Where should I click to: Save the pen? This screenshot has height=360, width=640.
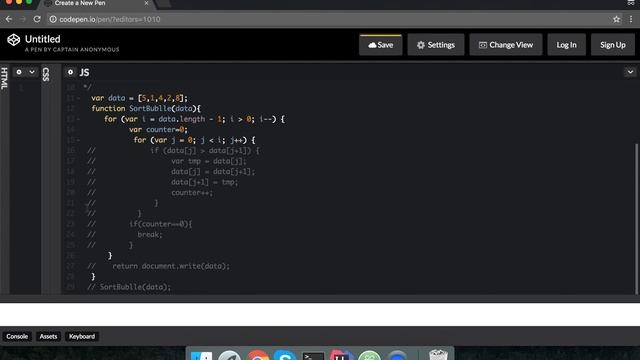coord(380,45)
